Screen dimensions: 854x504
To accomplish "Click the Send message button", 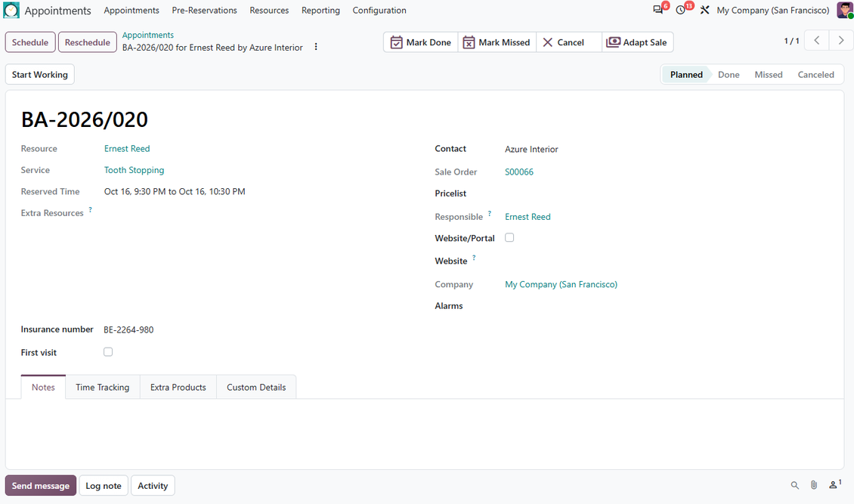I will click(x=41, y=486).
